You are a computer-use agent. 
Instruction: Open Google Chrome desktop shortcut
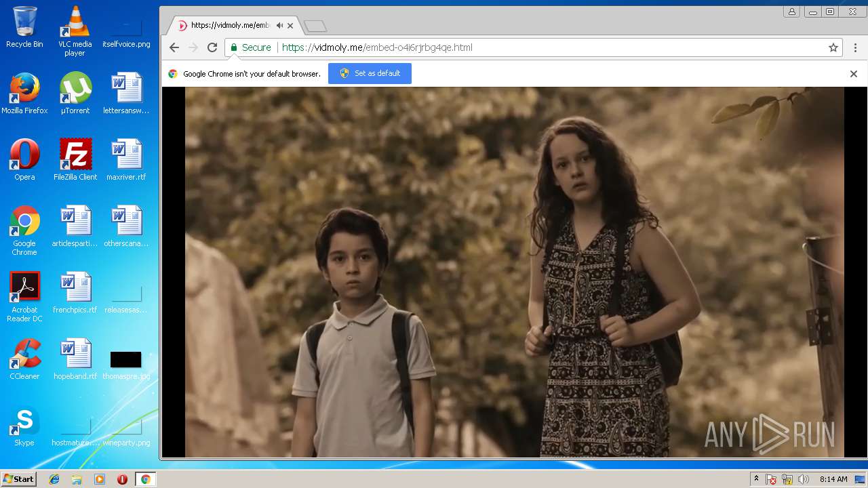24,230
